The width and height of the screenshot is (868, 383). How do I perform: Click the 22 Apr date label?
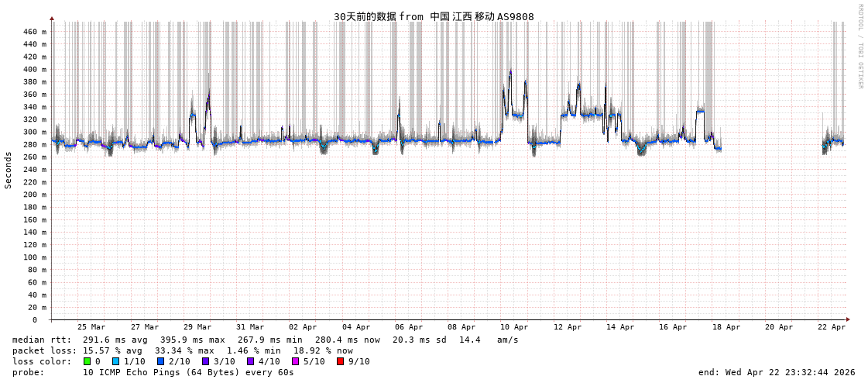tap(832, 327)
